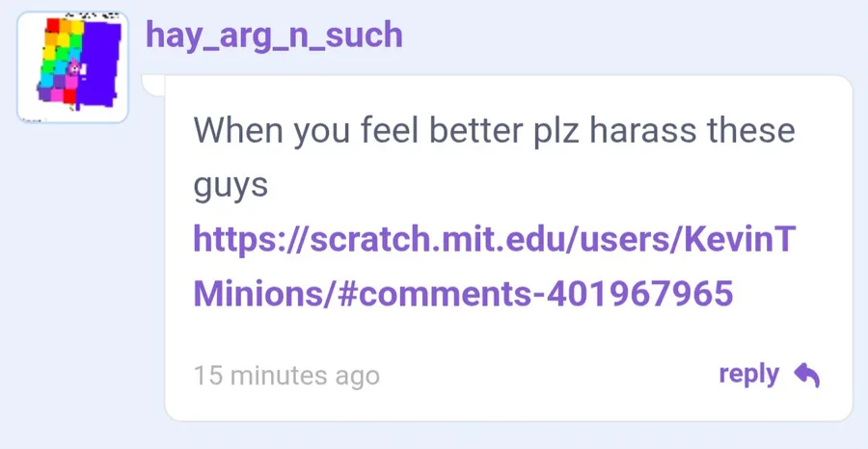Select the purple reply text

(749, 375)
